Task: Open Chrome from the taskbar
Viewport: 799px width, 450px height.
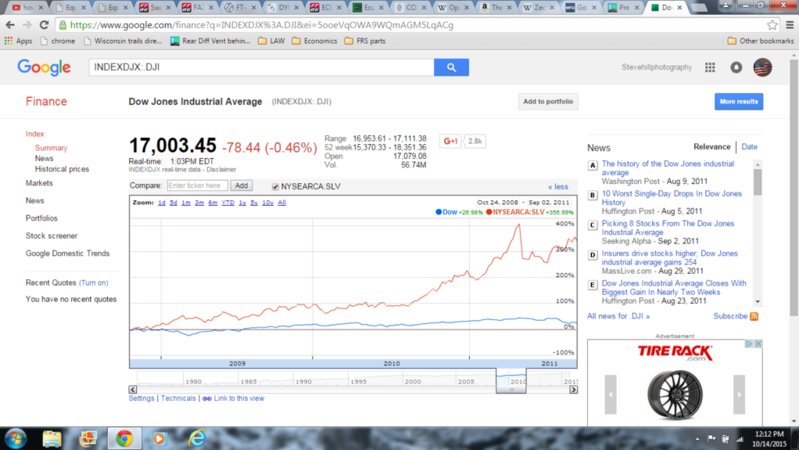Action: pyautogui.click(x=123, y=438)
